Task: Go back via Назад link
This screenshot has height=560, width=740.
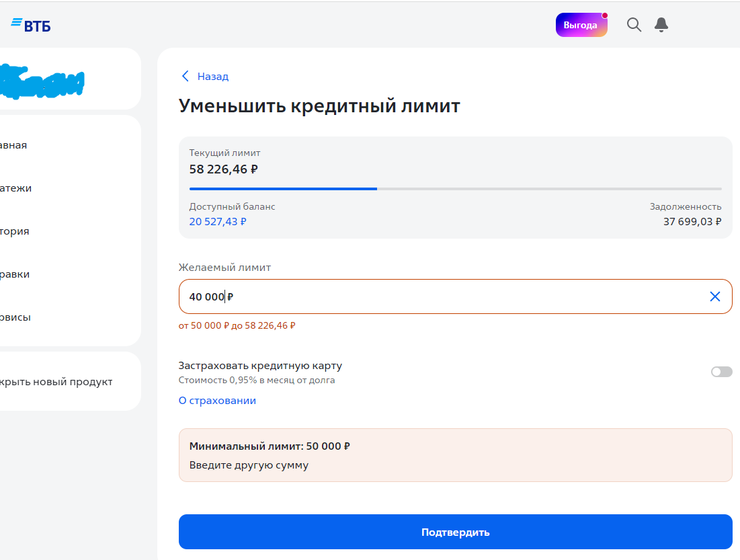Action: click(212, 77)
